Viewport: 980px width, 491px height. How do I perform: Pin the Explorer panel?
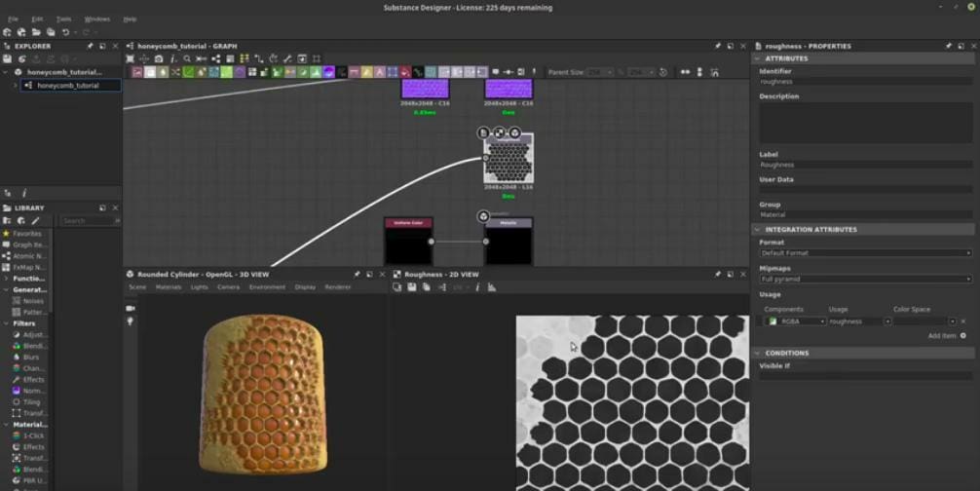90,46
